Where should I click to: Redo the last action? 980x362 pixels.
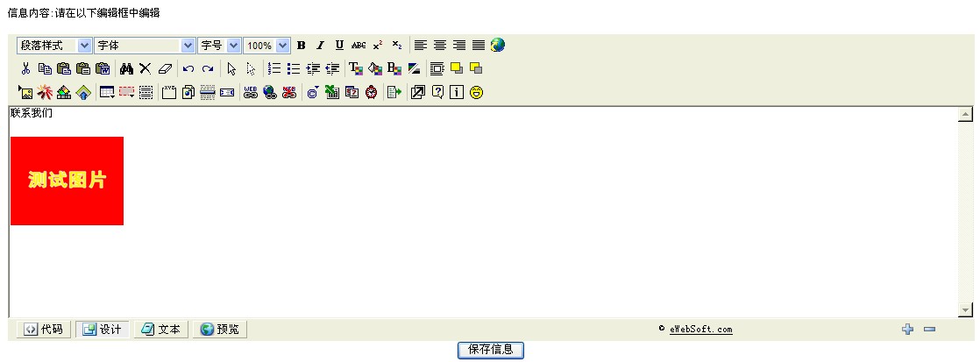tap(208, 68)
